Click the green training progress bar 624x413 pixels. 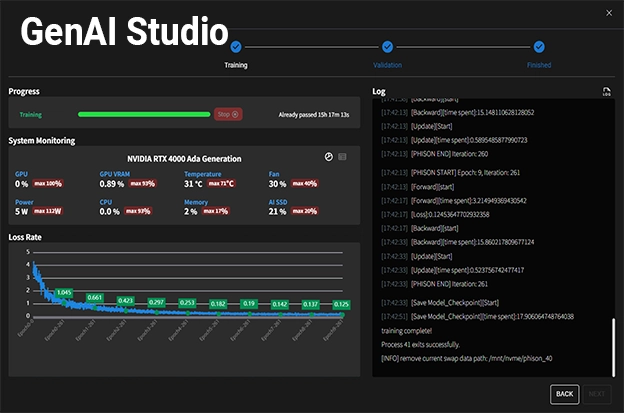pos(144,114)
